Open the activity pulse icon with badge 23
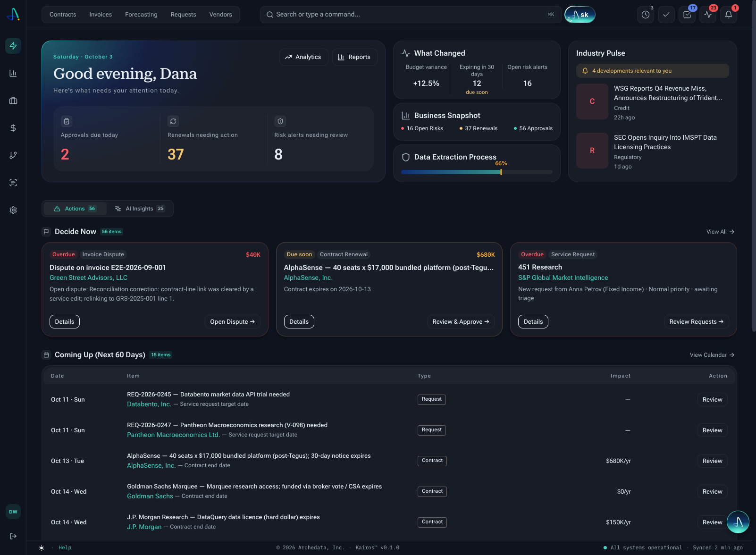The image size is (756, 555). [708, 15]
